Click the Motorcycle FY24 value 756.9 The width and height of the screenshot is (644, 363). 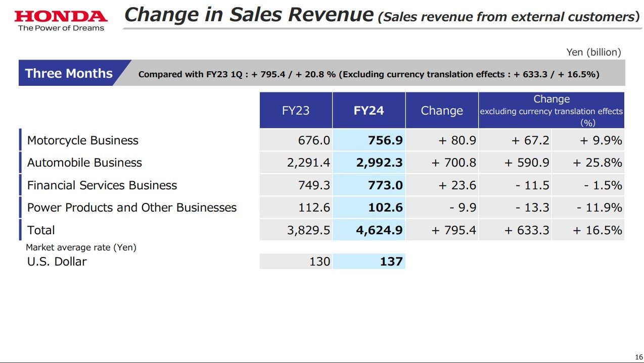point(385,140)
